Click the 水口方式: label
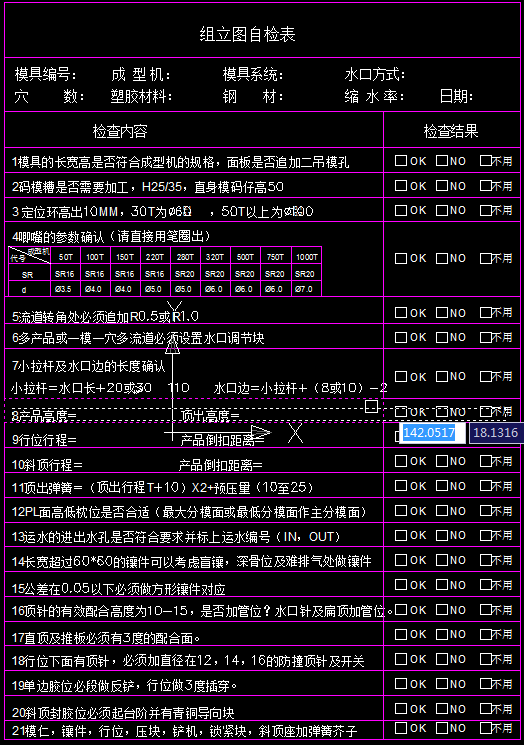The image size is (524, 745). coord(374,74)
